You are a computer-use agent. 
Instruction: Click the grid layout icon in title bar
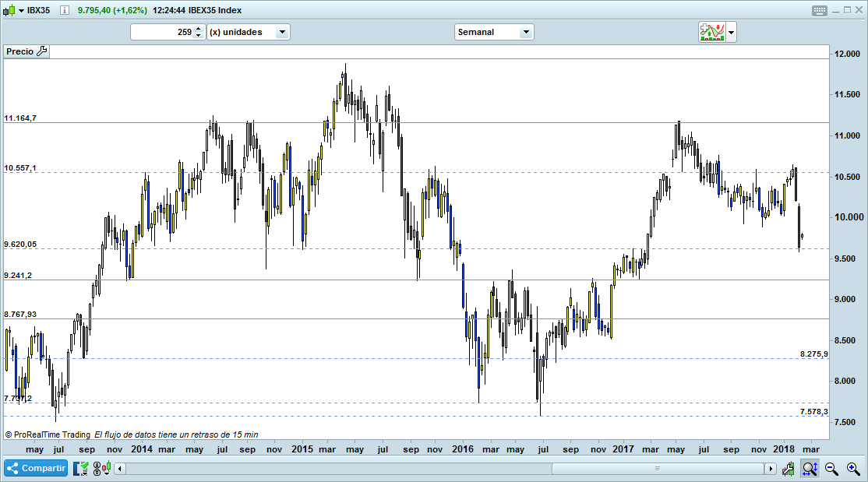[819, 10]
